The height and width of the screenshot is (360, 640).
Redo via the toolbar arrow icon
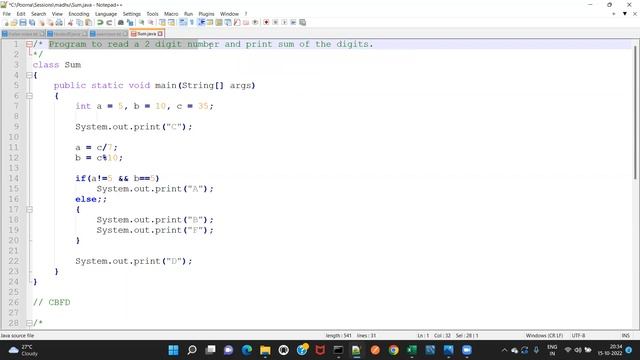tap(109, 22)
